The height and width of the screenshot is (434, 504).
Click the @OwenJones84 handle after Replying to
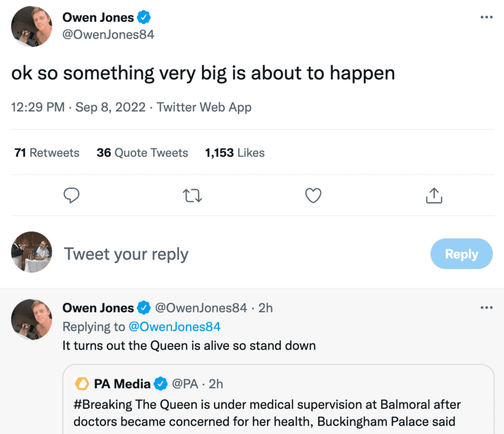(x=175, y=326)
